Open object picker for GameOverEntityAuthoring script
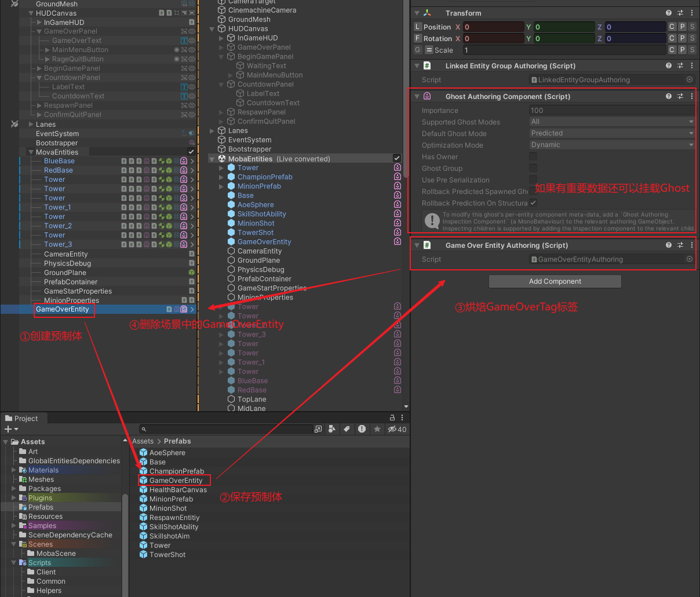Viewport: 700px width, 597px height. coord(690,259)
